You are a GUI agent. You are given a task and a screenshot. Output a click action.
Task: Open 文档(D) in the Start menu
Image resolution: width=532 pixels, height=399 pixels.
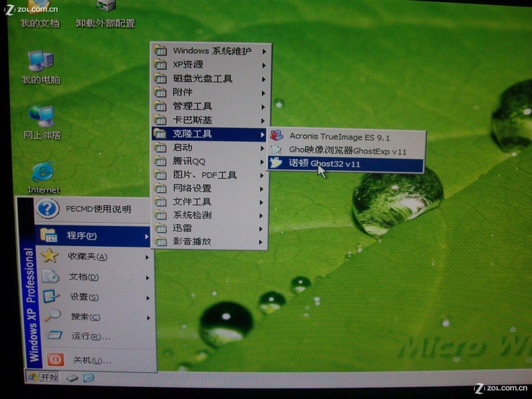pos(94,277)
